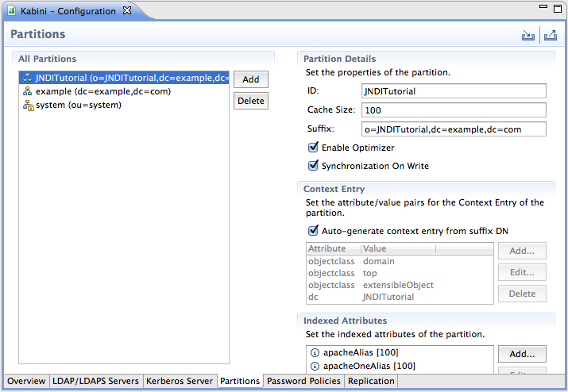
Task: Click the Partition Details section header
Action: click(339, 59)
